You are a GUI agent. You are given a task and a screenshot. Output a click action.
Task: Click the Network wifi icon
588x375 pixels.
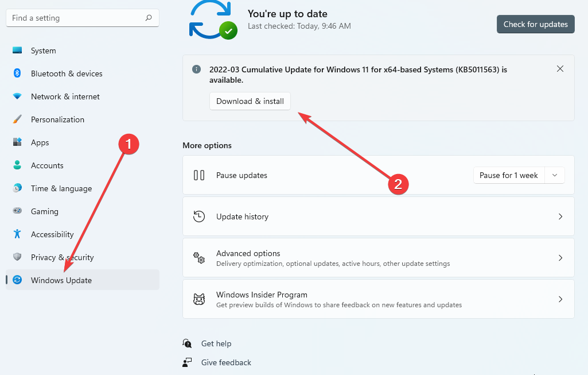click(x=17, y=96)
